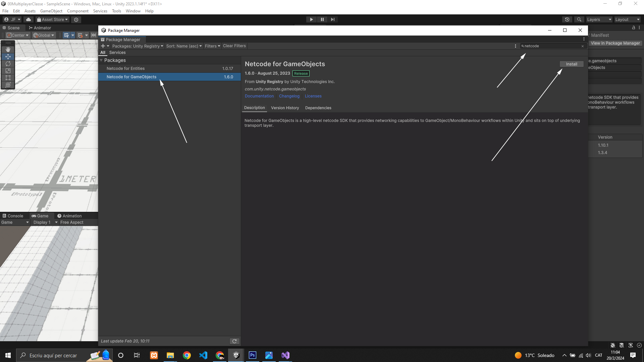This screenshot has width=644, height=362.
Task: Open the Changelog link
Action: [x=289, y=96]
